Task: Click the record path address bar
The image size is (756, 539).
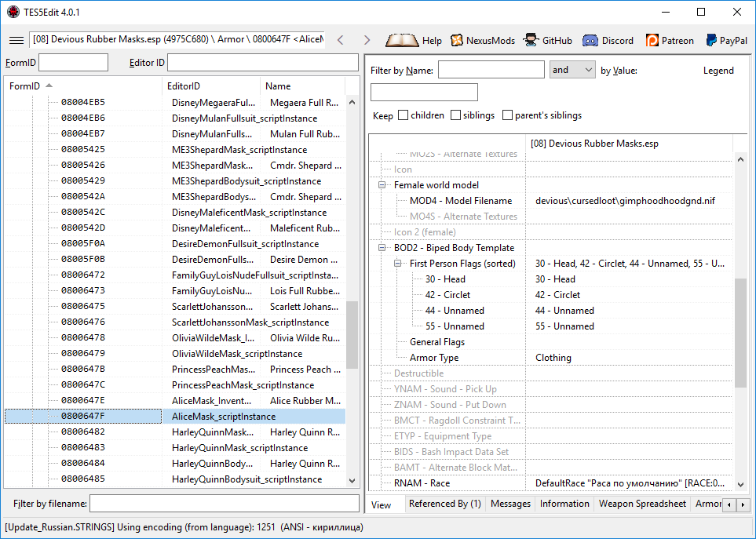Action: point(177,39)
